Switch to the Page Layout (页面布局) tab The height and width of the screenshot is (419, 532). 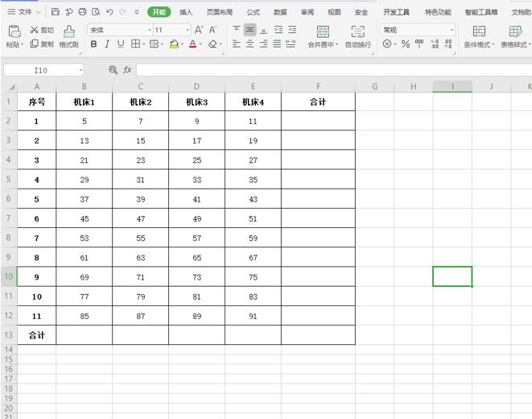tap(220, 12)
